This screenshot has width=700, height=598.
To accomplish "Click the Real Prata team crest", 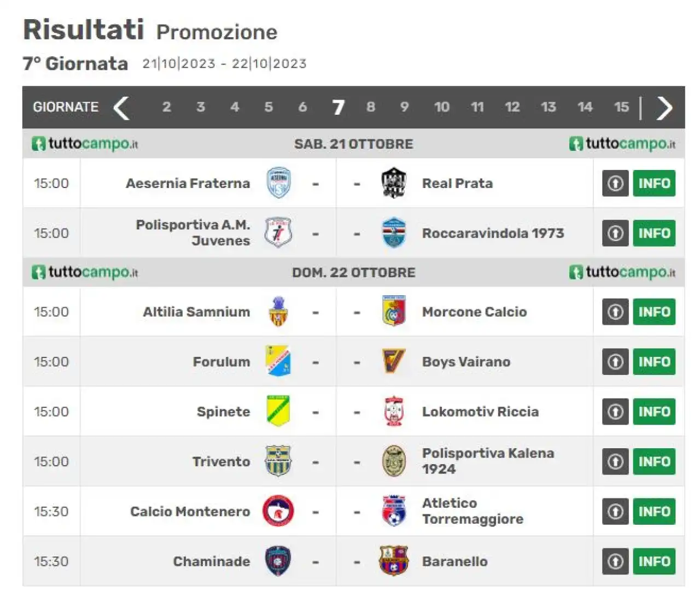I will coord(394,183).
